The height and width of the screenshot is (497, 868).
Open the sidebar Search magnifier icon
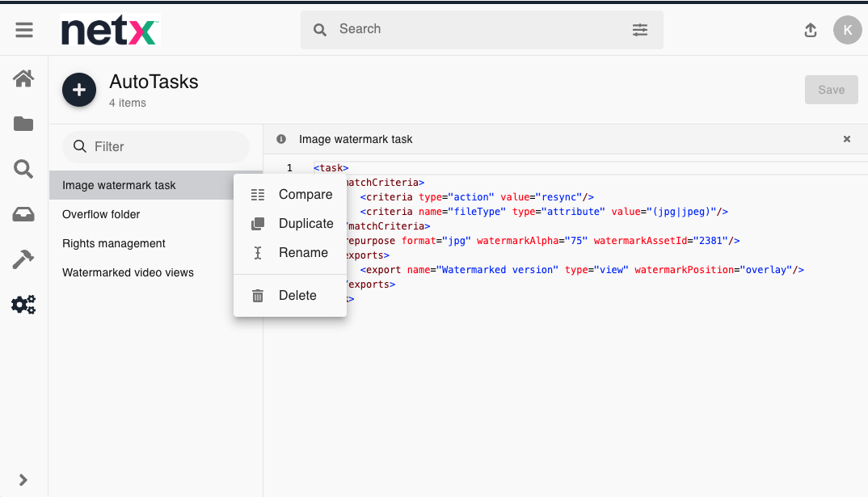point(23,169)
